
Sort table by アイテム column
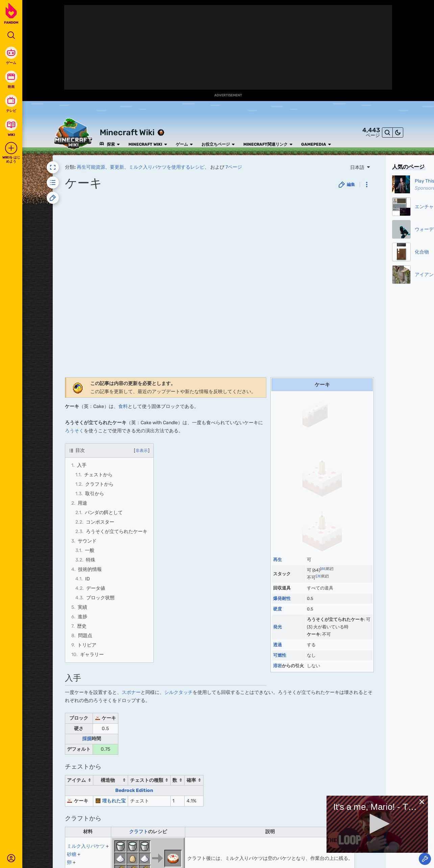point(79,780)
